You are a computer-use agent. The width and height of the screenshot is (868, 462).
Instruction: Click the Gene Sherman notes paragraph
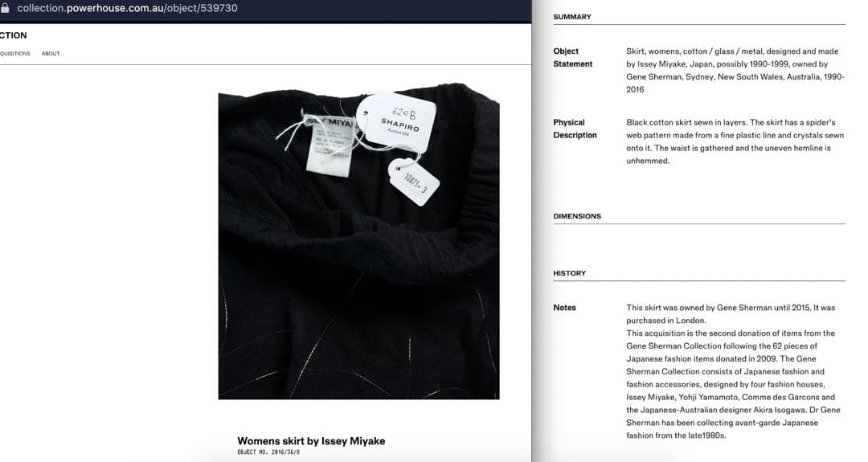pos(734,371)
